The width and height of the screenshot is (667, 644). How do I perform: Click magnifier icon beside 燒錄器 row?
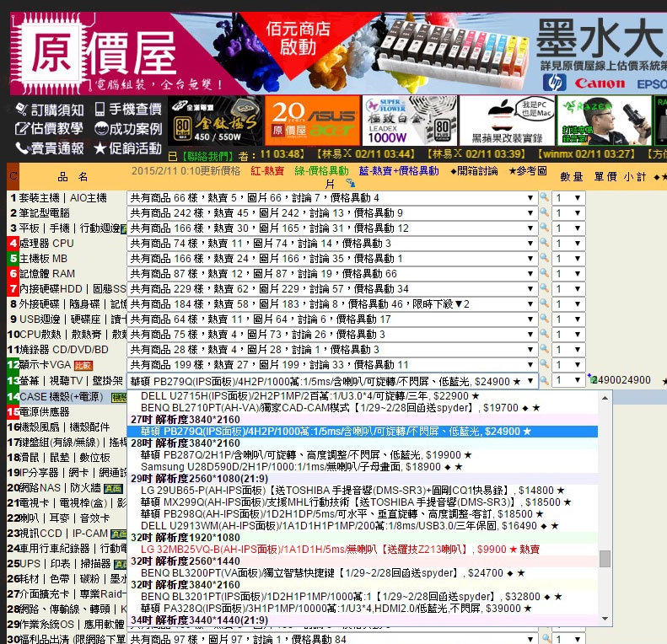tap(544, 349)
